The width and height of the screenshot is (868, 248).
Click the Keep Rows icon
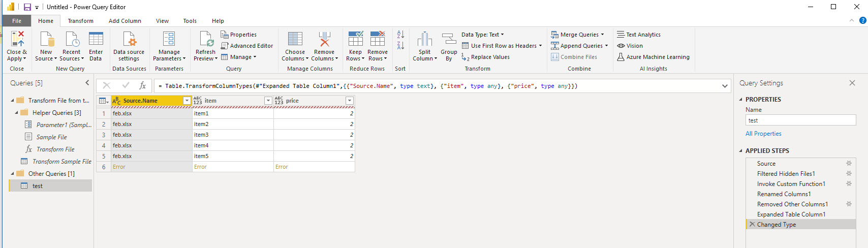[x=356, y=39]
